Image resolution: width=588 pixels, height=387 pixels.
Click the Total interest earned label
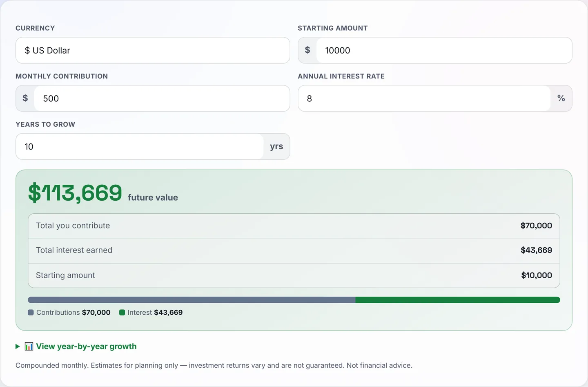(x=74, y=250)
